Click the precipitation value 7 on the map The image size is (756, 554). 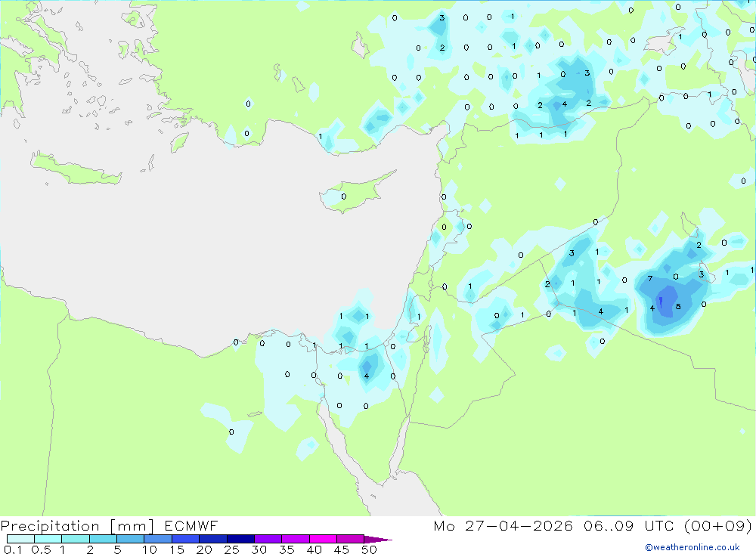point(650,279)
